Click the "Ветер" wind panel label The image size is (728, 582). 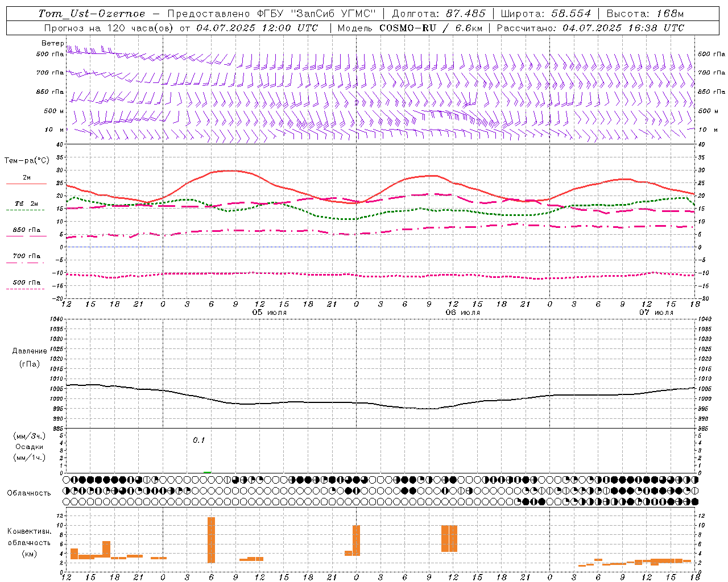pyautogui.click(x=52, y=43)
